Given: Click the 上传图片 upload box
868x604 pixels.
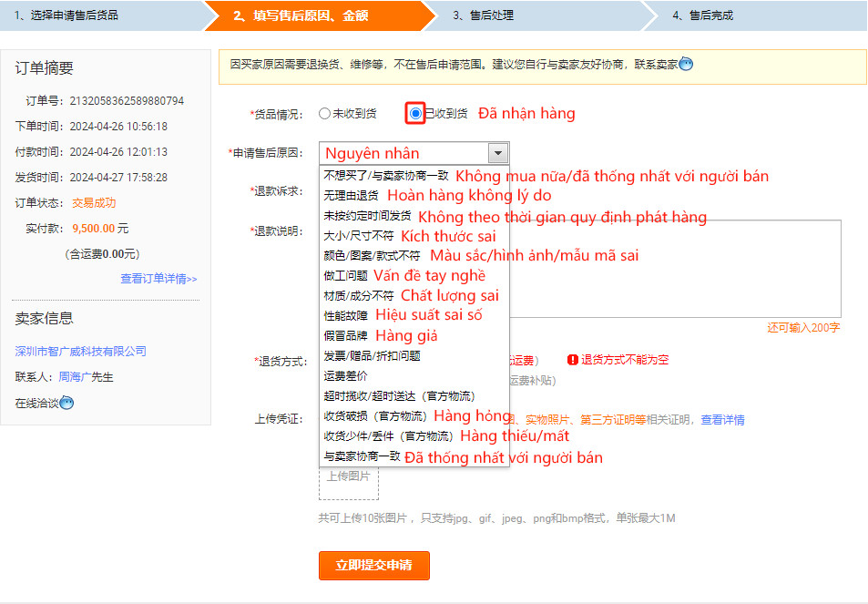Looking at the screenshot, I should (x=349, y=478).
